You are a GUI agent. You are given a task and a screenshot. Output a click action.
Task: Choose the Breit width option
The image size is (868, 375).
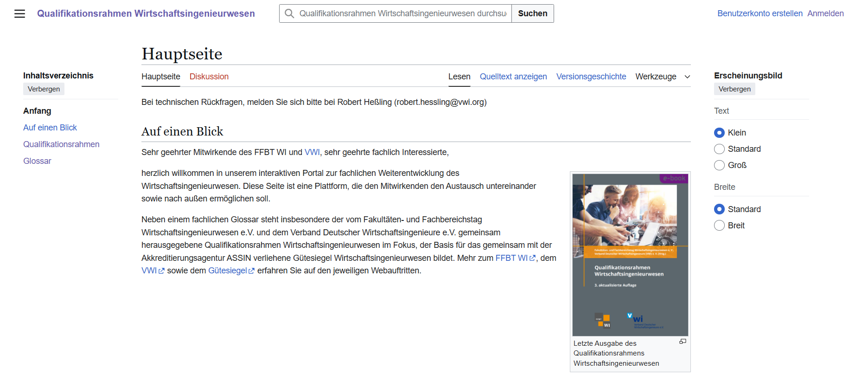tap(719, 226)
